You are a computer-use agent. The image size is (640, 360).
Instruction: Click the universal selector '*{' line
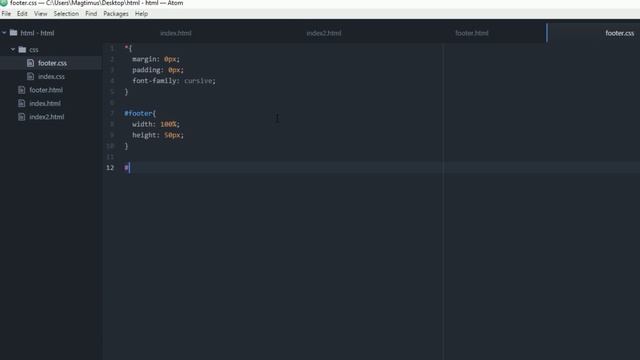[128, 48]
